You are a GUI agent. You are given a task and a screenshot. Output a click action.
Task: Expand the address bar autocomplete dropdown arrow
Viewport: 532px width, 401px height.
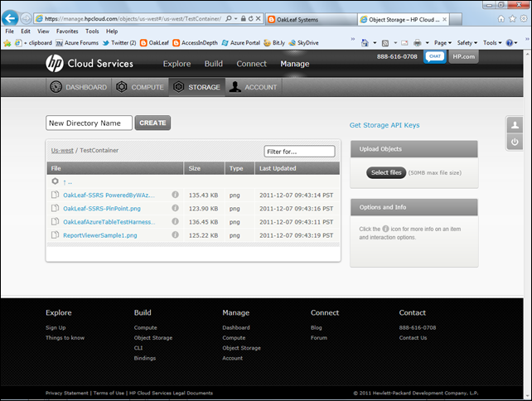[x=236, y=18]
